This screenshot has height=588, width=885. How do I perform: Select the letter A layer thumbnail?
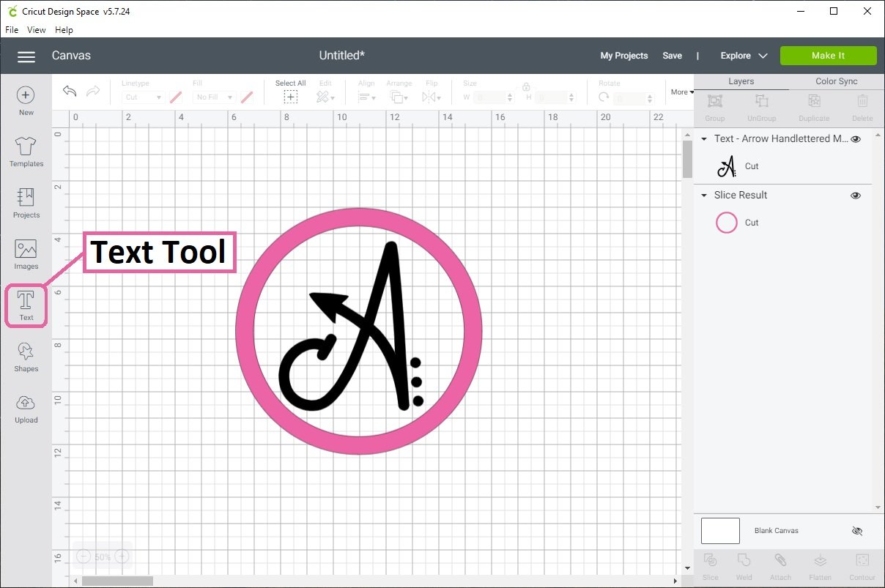[726, 166]
